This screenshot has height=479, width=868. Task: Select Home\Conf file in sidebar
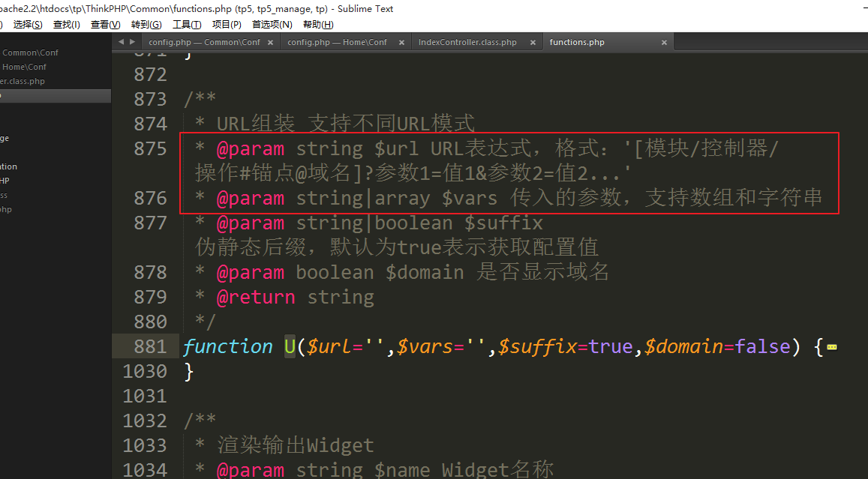(24, 67)
